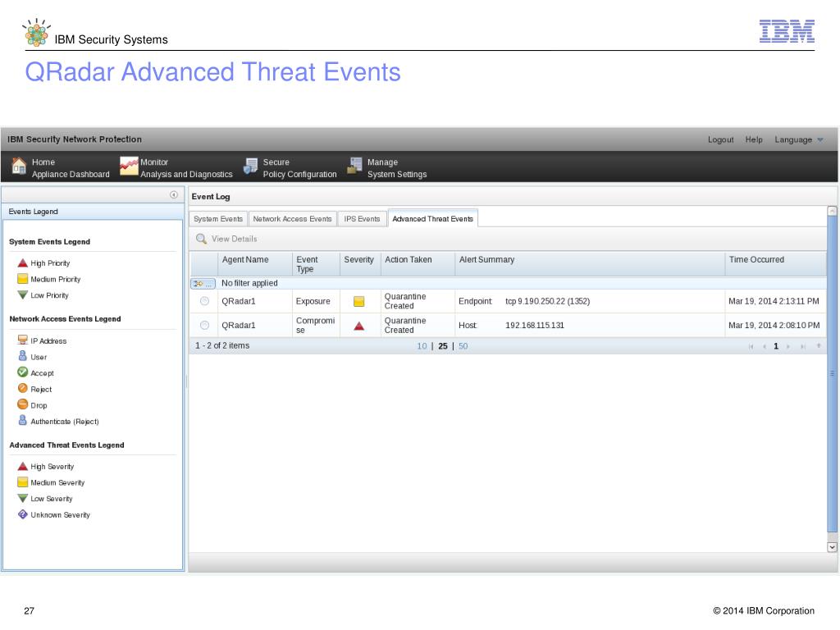The height and width of the screenshot is (630, 840).
Task: Open the Manage System Settings menu
Action: coord(387,167)
